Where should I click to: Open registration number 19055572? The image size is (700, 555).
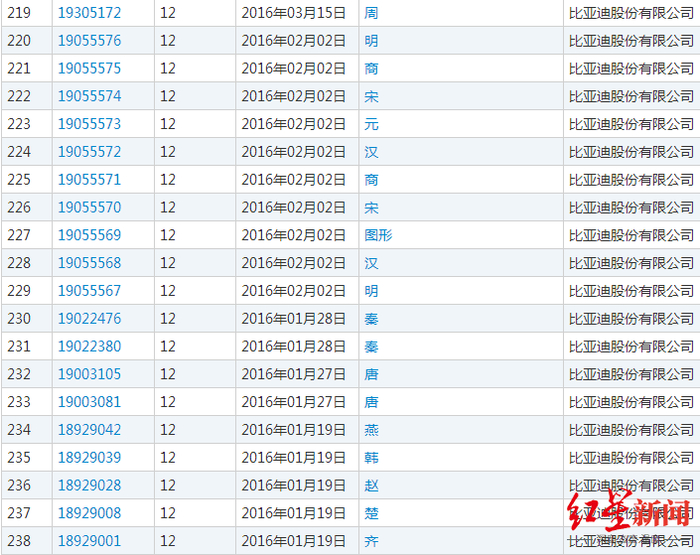tap(89, 152)
